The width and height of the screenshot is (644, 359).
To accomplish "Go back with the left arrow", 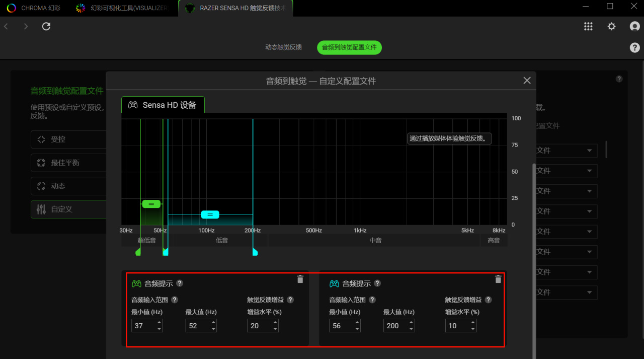I will 6,26.
